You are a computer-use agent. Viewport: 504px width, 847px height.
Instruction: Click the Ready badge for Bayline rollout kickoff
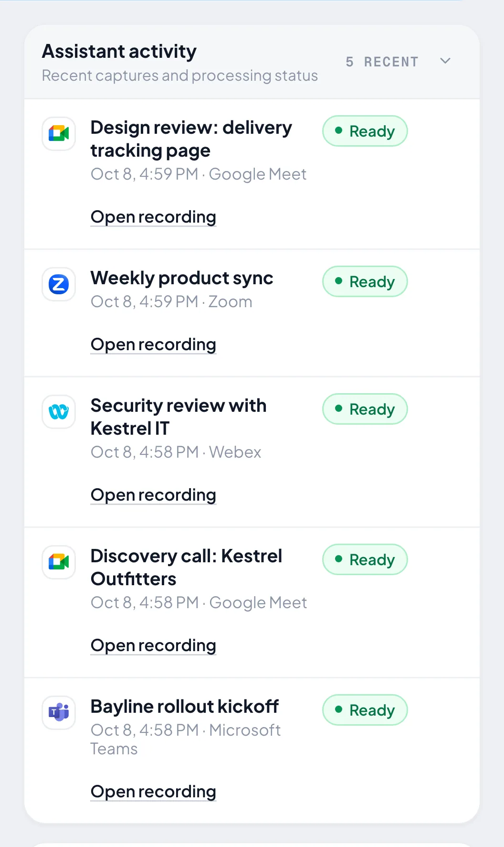click(365, 710)
